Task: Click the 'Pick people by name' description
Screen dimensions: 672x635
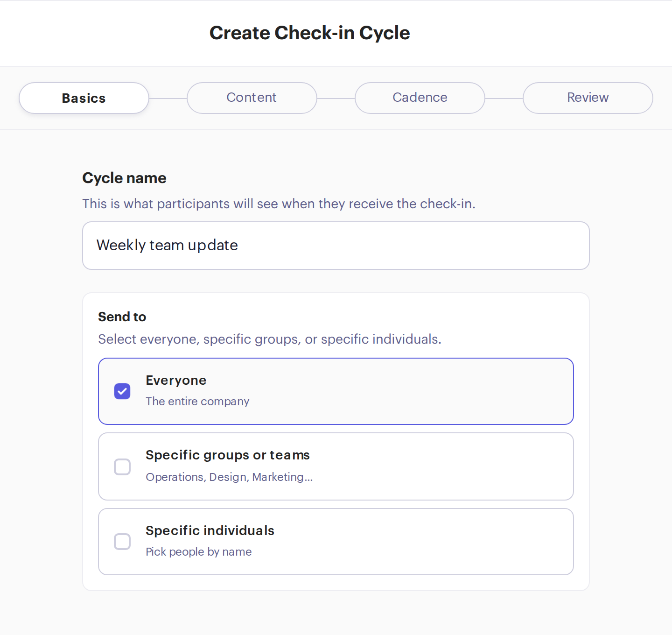Action: coord(199,552)
